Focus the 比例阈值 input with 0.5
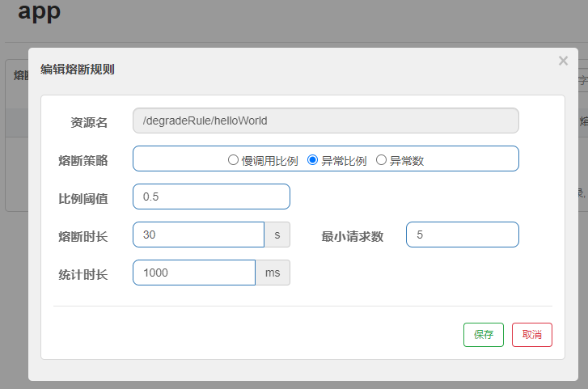 210,197
